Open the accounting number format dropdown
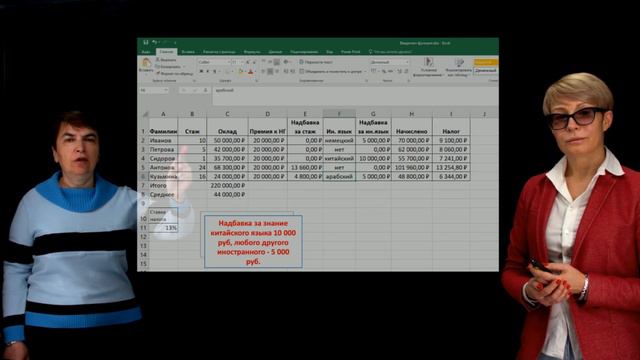640x360 pixels. point(378,71)
